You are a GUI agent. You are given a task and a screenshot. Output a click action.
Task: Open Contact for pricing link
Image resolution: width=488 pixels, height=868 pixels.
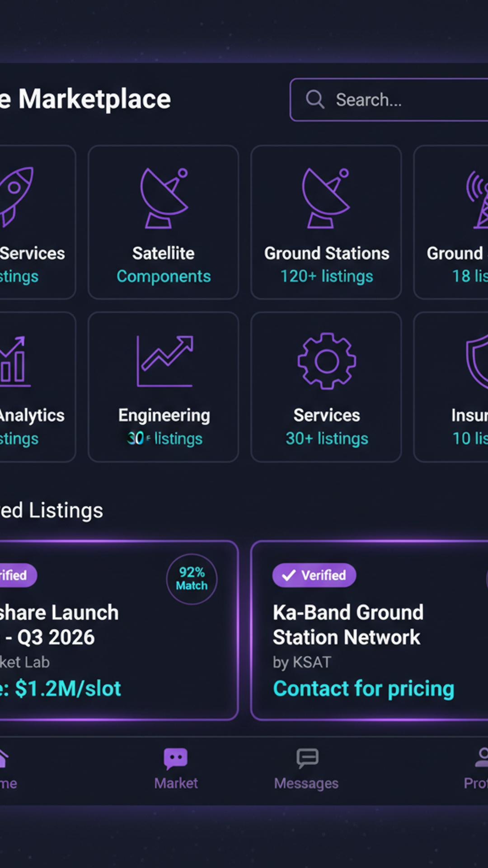click(x=363, y=689)
